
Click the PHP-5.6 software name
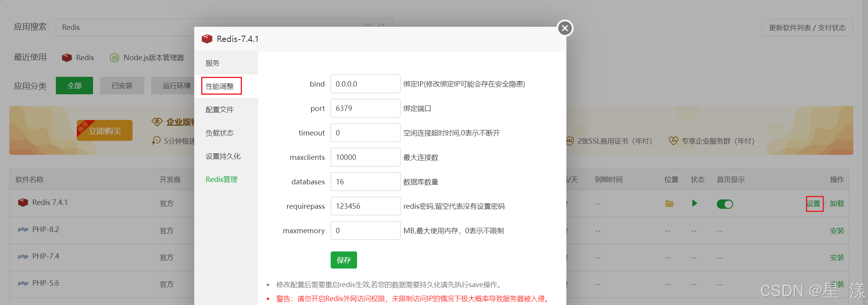coord(46,283)
